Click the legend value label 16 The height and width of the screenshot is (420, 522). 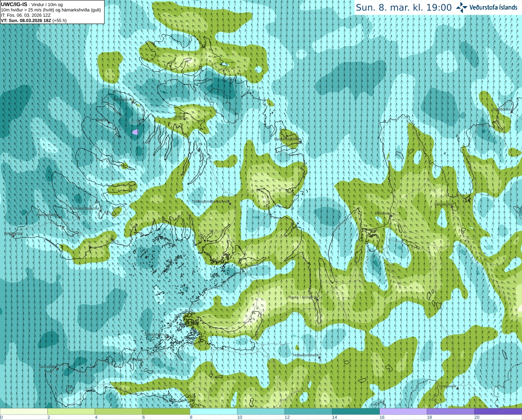tap(382, 417)
